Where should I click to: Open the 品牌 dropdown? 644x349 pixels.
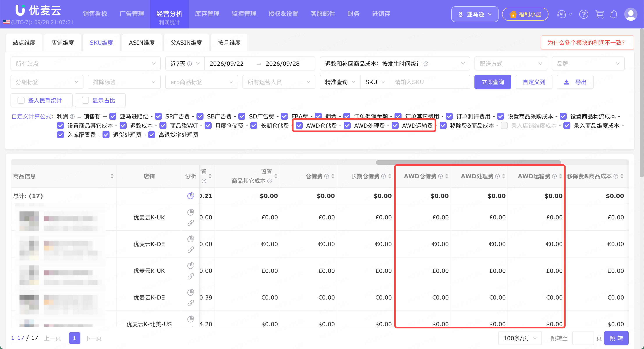[588, 64]
